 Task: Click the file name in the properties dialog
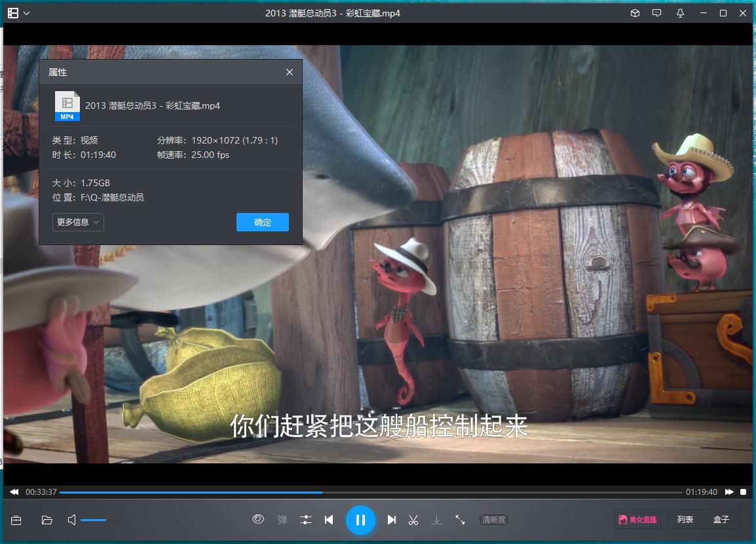click(x=153, y=106)
